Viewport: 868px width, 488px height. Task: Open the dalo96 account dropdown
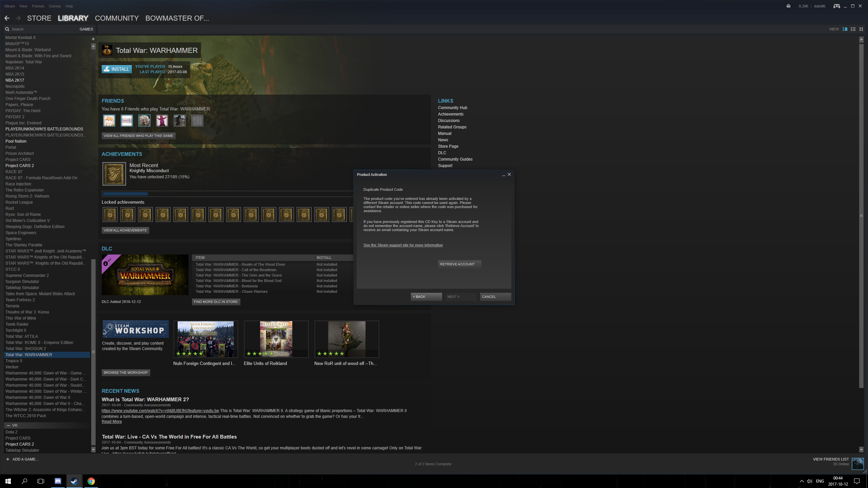(x=820, y=6)
